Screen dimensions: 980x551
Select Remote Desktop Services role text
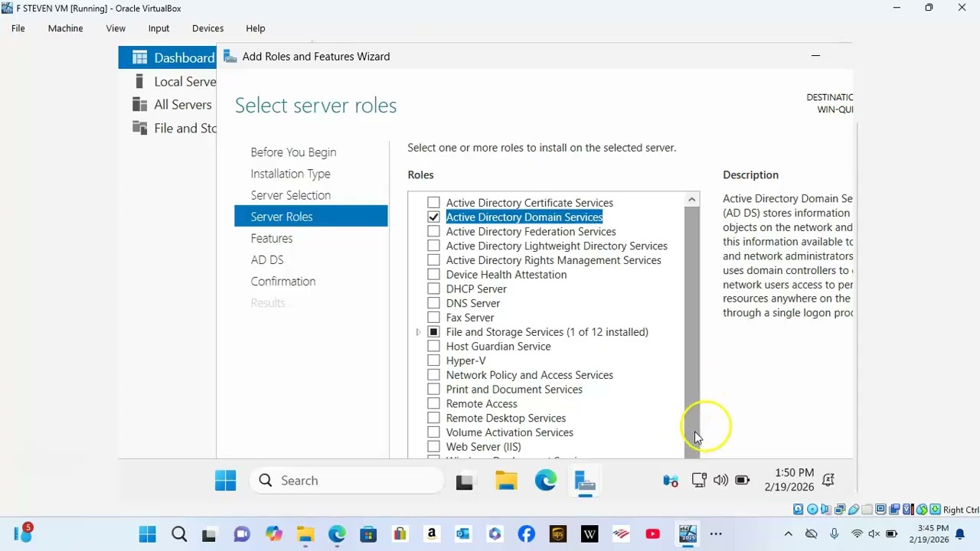coord(505,418)
